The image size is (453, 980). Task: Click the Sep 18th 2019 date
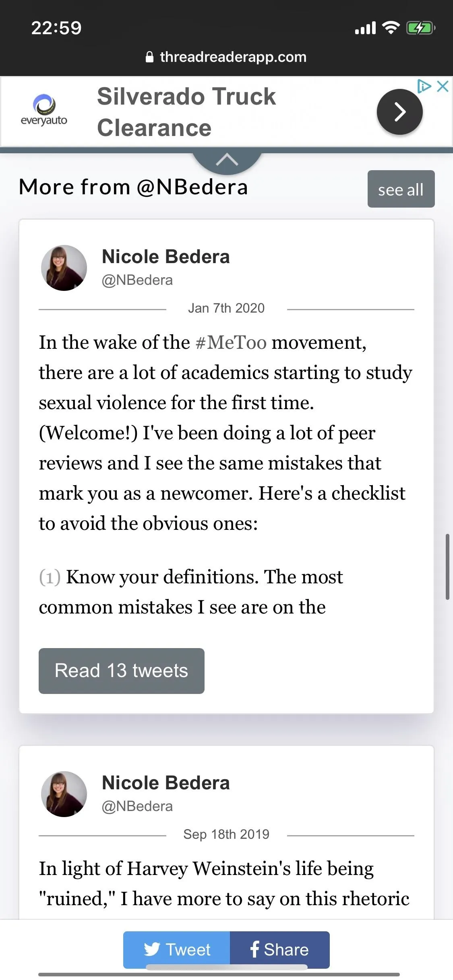226,834
